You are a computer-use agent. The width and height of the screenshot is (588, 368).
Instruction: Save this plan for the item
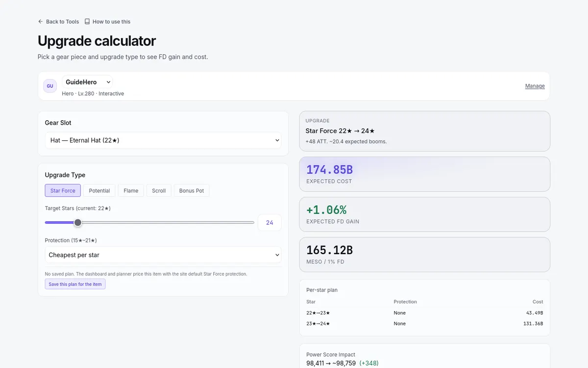coord(75,284)
